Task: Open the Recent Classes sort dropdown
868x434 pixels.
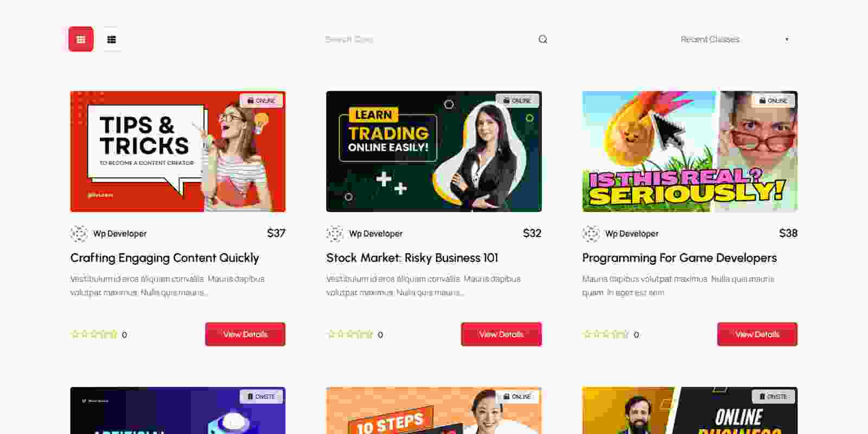Action: pyautogui.click(x=735, y=39)
